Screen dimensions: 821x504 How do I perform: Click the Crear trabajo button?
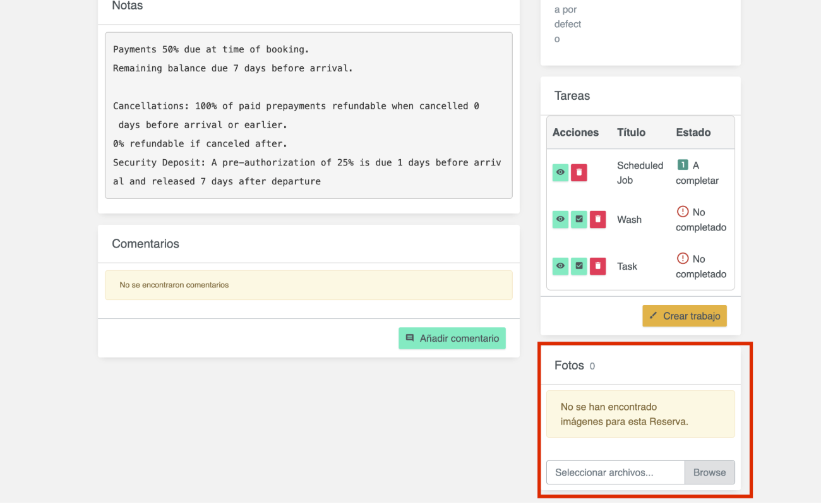[x=685, y=316]
